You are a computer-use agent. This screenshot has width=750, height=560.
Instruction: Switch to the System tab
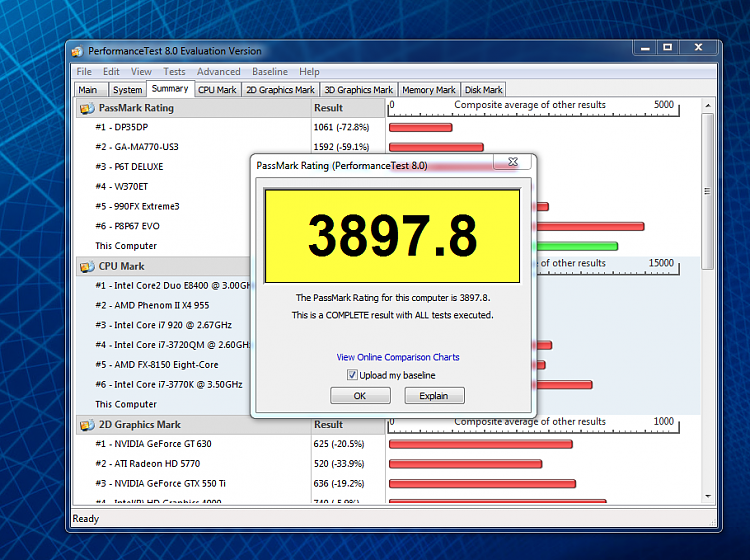click(127, 90)
